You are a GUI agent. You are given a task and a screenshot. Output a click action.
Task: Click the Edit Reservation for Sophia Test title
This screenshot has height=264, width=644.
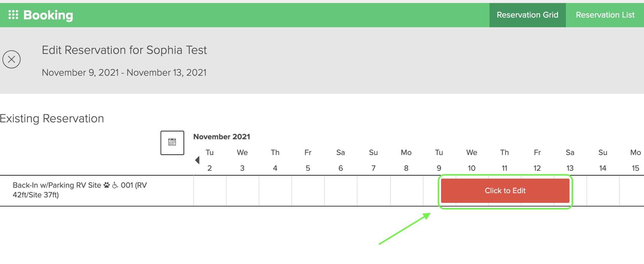[124, 50]
